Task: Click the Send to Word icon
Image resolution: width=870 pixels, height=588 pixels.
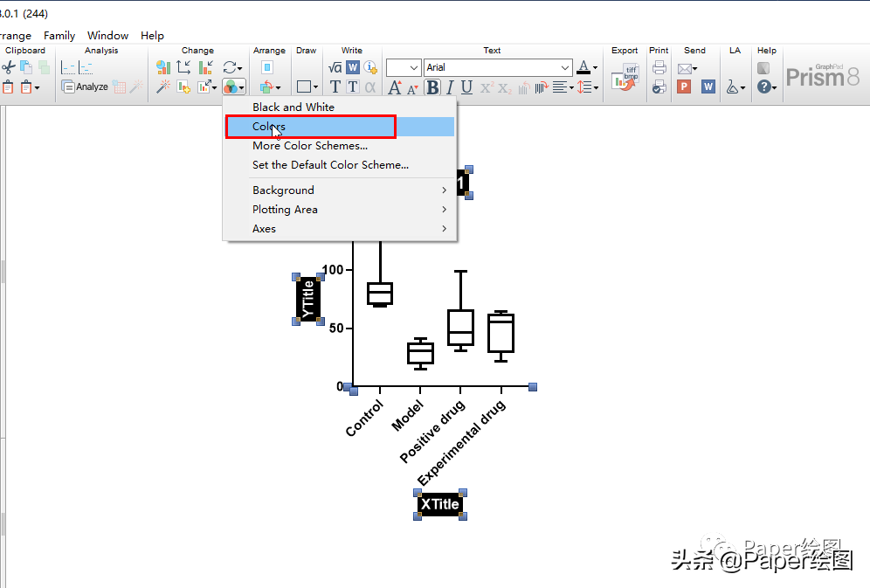Action: coord(708,86)
